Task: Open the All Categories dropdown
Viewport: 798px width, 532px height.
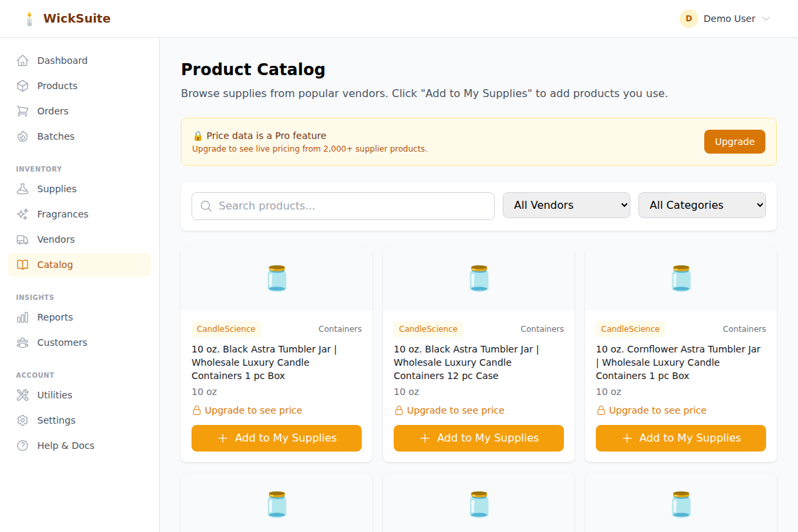Action: tap(702, 205)
